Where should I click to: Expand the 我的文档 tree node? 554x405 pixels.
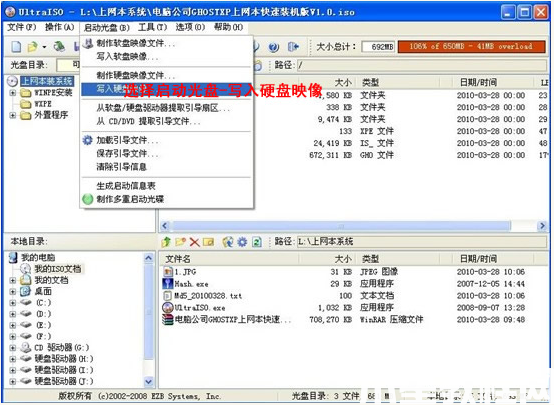tap(13, 281)
